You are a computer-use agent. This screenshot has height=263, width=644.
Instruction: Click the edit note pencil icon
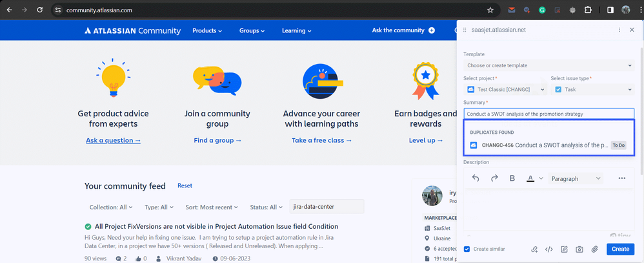point(564,249)
